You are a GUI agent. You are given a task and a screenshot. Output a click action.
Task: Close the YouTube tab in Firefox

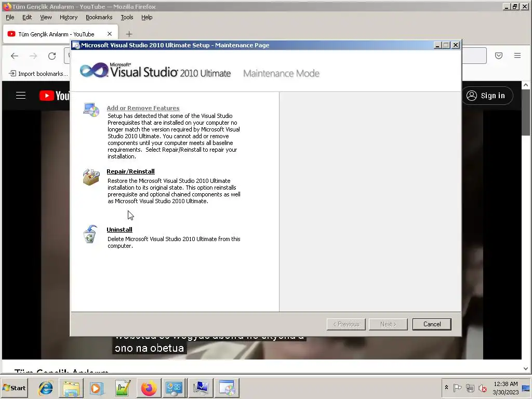(x=110, y=34)
